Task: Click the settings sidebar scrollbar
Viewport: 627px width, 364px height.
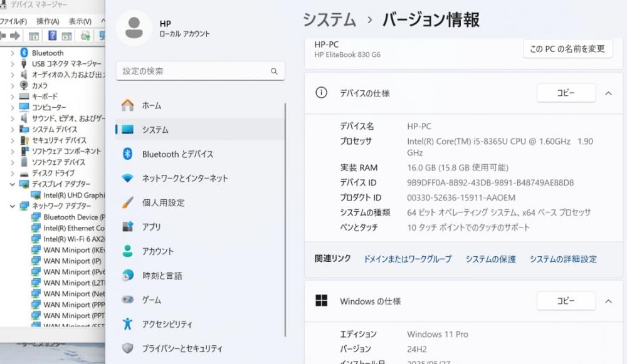Action: tap(285, 220)
